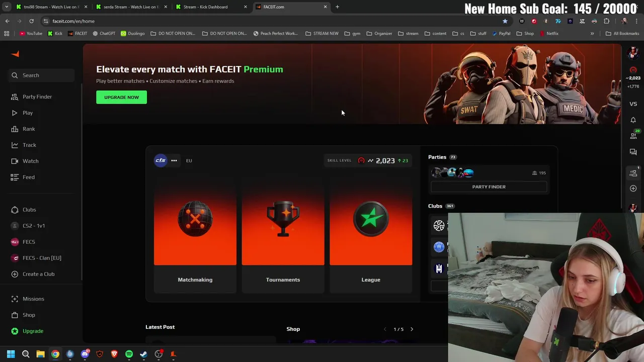Open Missions in the sidebar
The height and width of the screenshot is (362, 644).
[x=28, y=299]
